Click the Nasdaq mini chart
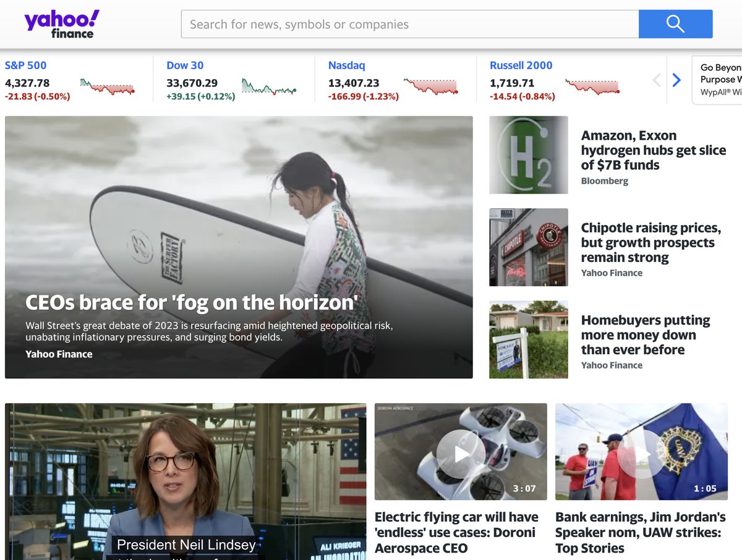Image resolution: width=742 pixels, height=560 pixels. click(x=430, y=87)
